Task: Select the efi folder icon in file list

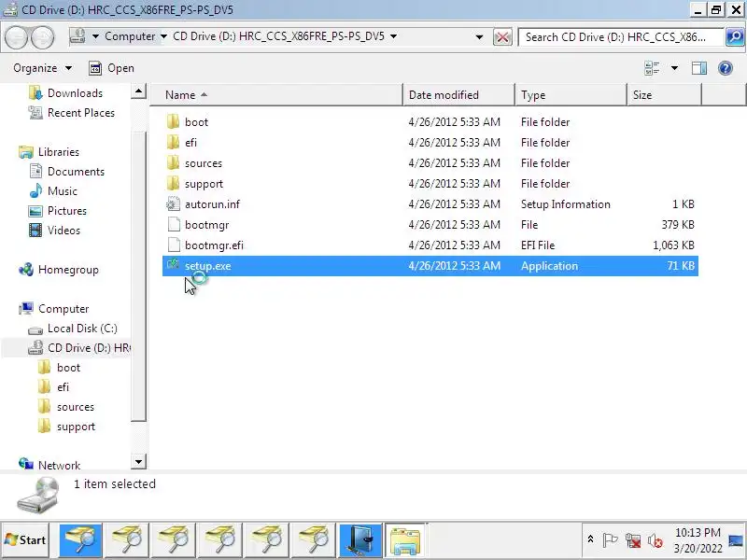Action: (x=174, y=143)
